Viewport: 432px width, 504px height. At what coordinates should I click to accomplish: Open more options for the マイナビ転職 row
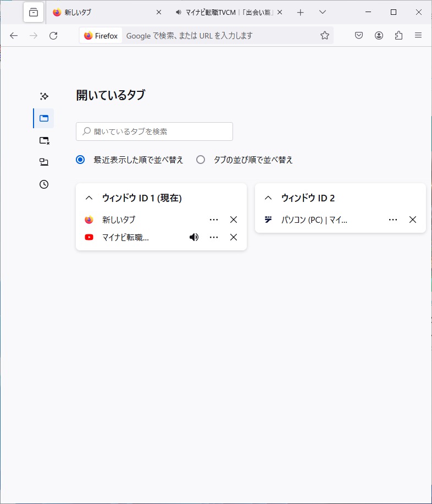214,237
